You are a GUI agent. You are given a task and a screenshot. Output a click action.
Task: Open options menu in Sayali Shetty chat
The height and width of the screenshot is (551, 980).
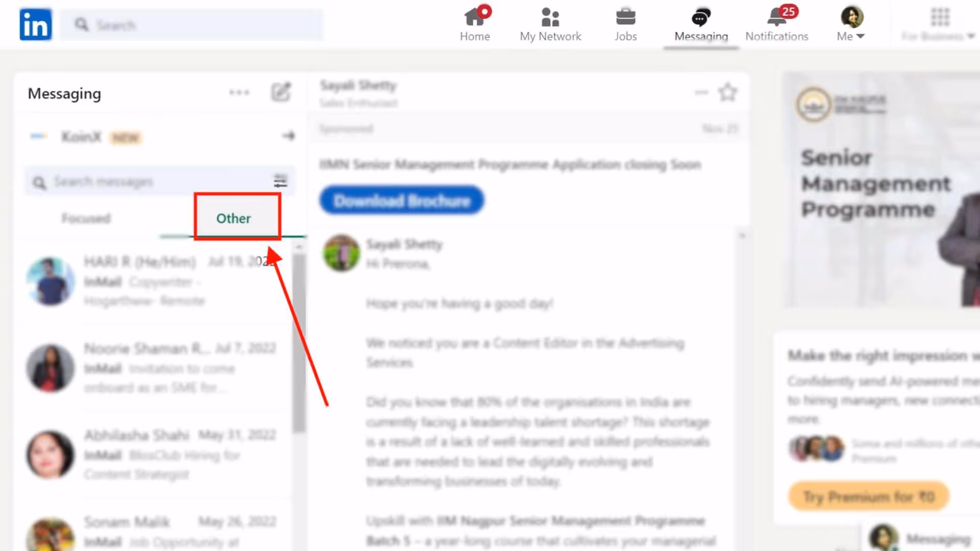(x=701, y=92)
